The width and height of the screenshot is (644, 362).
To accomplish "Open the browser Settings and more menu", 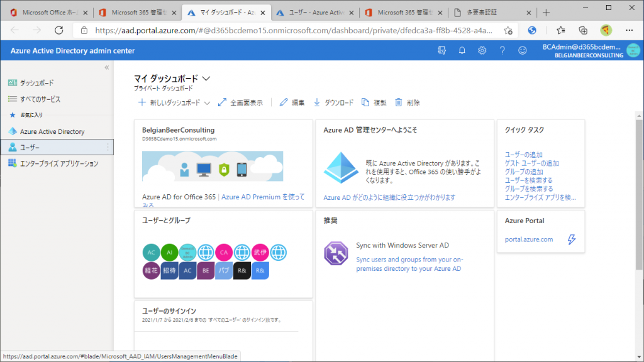I will pyautogui.click(x=629, y=30).
